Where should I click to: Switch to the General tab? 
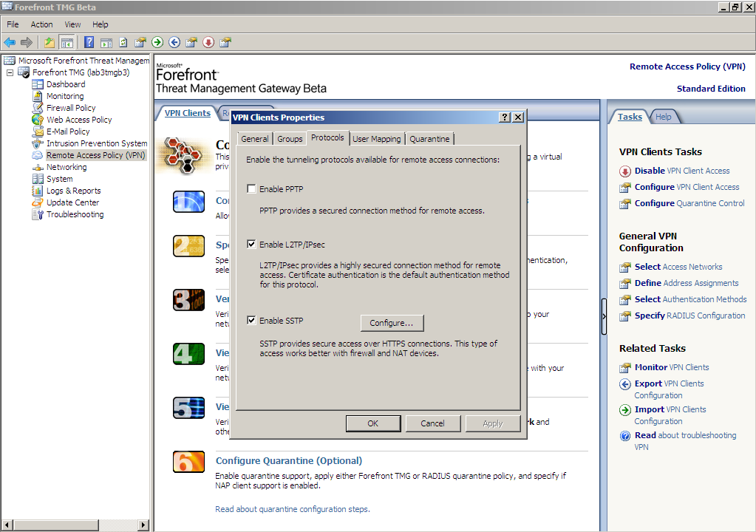pyautogui.click(x=254, y=139)
